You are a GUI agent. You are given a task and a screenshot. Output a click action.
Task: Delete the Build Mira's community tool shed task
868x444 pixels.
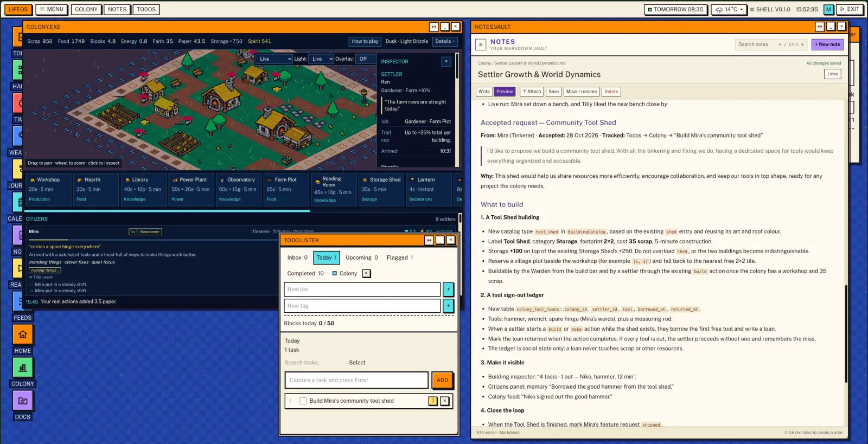click(444, 401)
